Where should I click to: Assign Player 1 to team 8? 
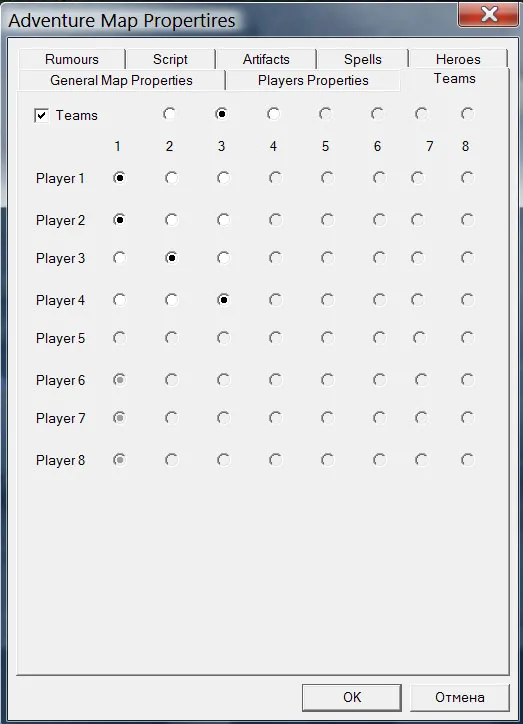467,178
